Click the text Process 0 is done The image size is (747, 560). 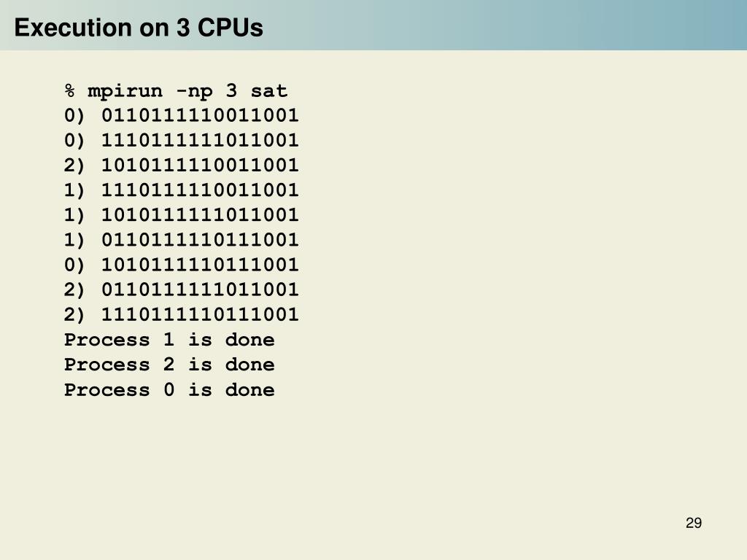[169, 389]
